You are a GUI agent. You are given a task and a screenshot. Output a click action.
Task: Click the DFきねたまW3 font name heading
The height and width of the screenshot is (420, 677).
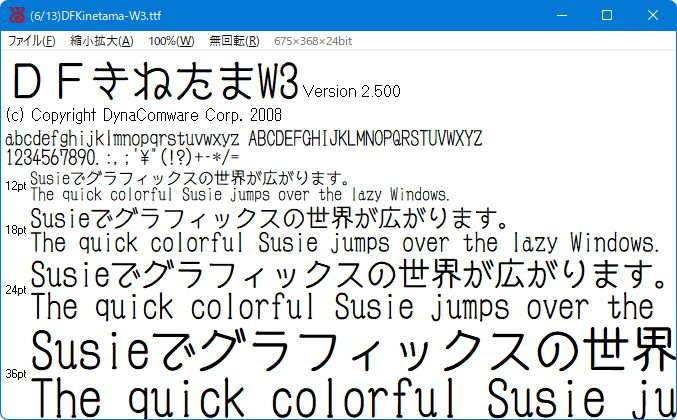155,81
